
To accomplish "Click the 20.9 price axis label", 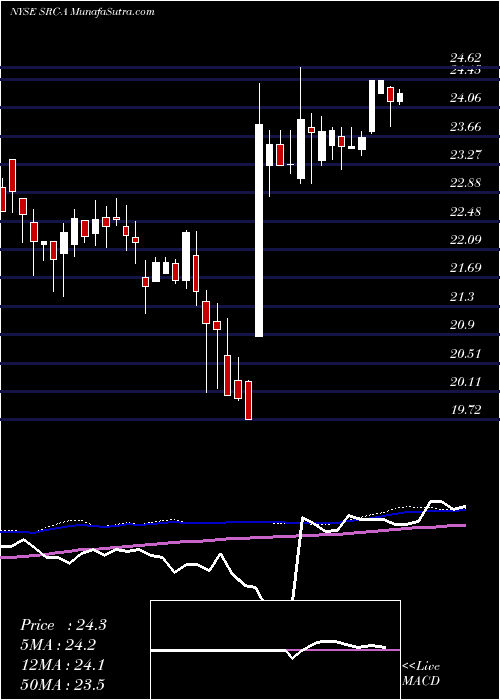I will (x=462, y=325).
